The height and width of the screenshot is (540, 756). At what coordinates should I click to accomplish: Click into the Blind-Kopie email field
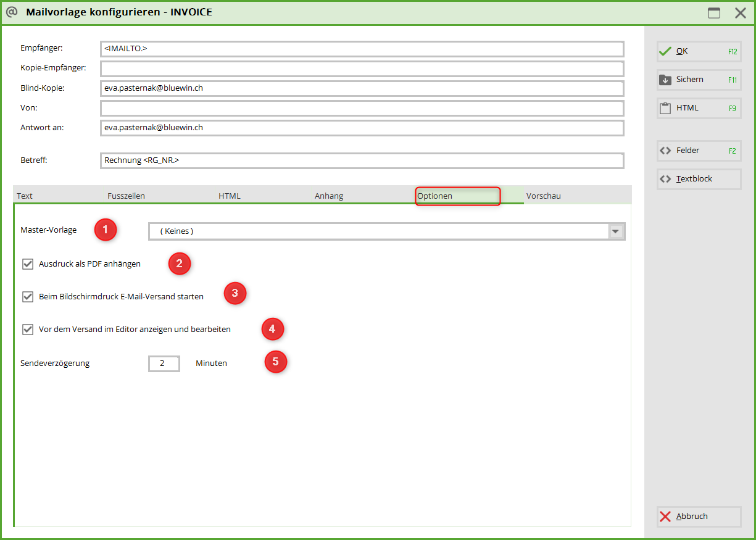coord(362,88)
